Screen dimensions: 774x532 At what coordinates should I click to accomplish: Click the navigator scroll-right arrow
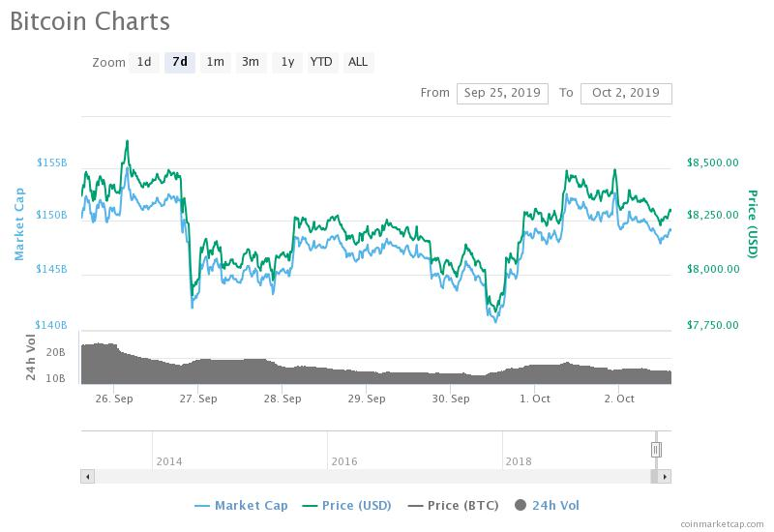tap(665, 477)
